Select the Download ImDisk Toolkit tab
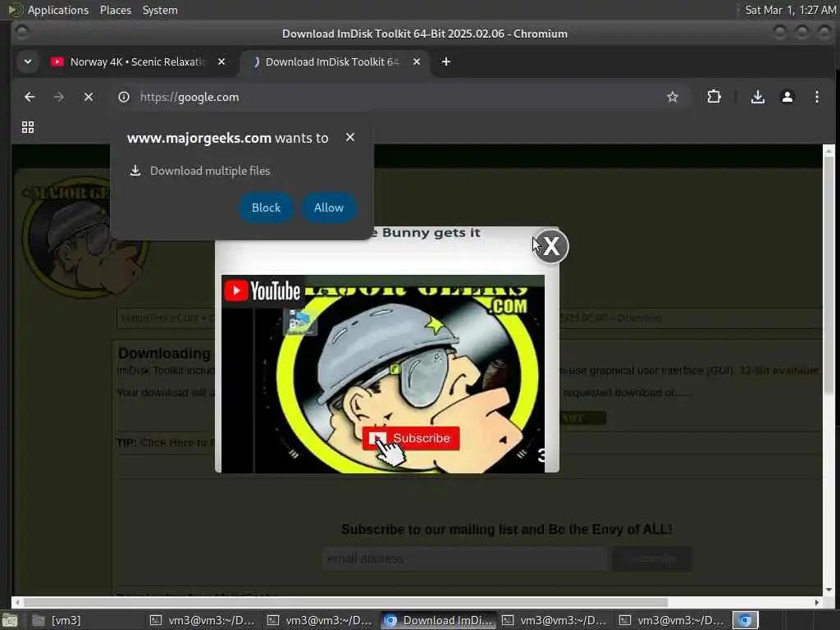The width and height of the screenshot is (840, 630). 332,62
